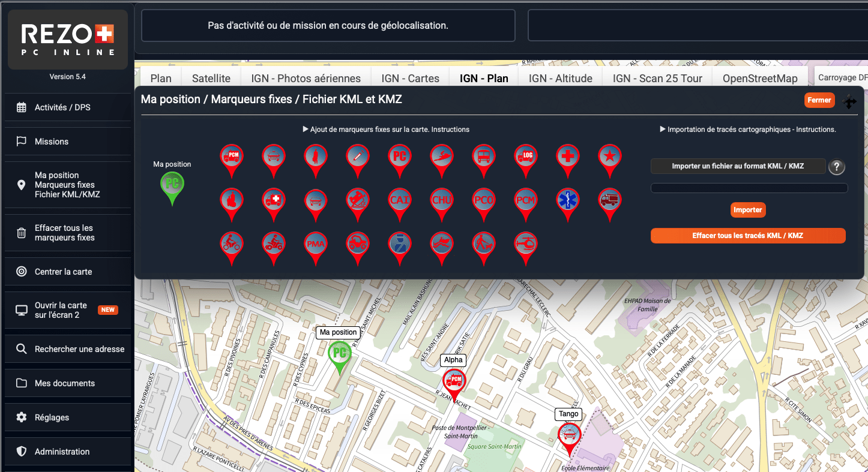Click the Carroyage DFCI control

[x=842, y=77]
